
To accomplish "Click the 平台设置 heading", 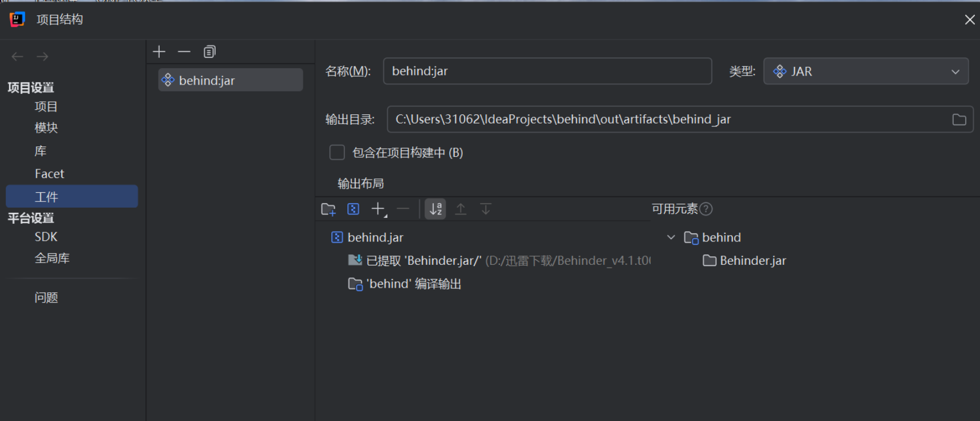I will pos(31,218).
